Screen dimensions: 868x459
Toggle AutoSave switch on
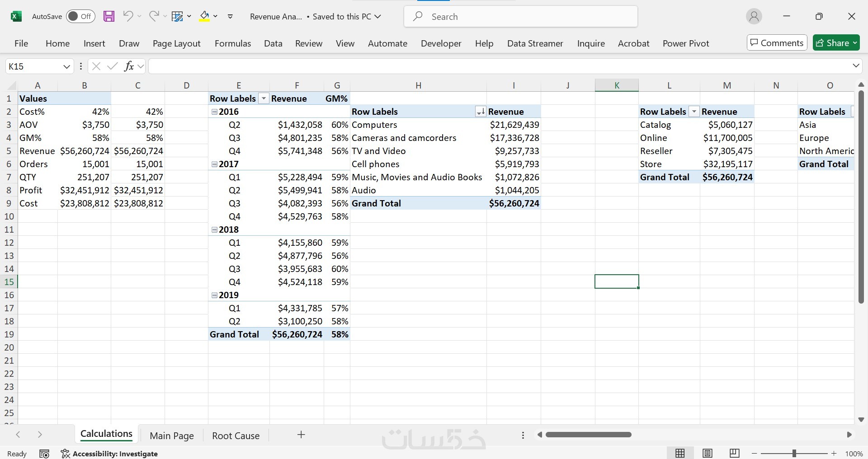click(x=80, y=17)
